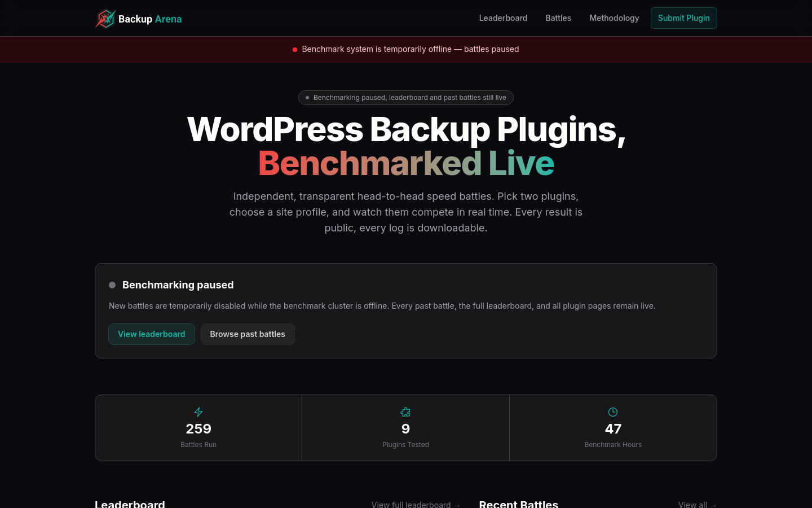Click the offline banner message text
The image size is (812, 508).
coord(411,49)
